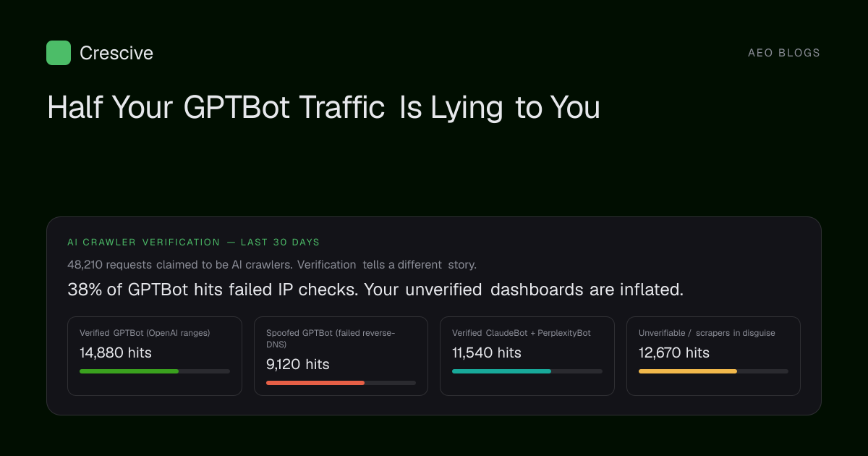Click the teal ClaudeBot progress bar
Image resolution: width=868 pixels, height=456 pixels.
point(527,371)
